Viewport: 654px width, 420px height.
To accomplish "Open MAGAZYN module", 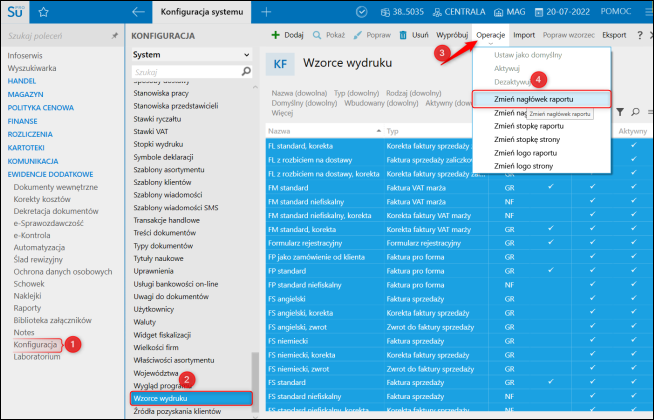I will coord(25,94).
